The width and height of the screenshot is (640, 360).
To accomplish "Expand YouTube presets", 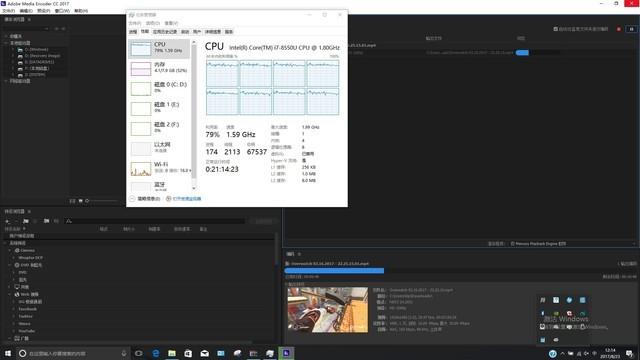I will coord(14,331).
